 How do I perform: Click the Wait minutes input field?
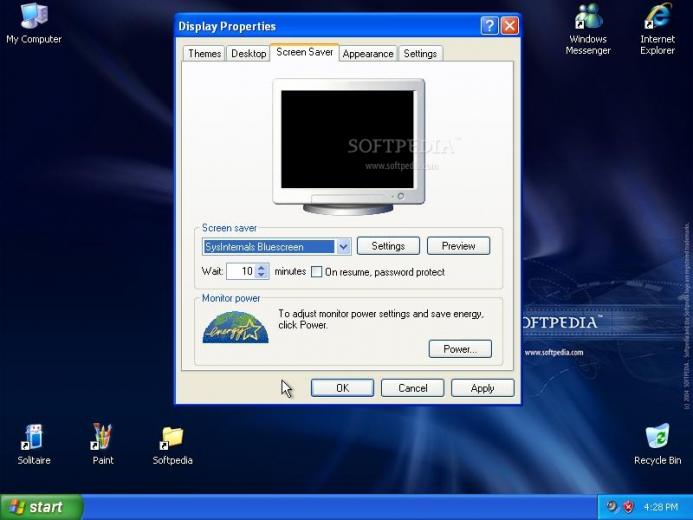click(x=241, y=271)
